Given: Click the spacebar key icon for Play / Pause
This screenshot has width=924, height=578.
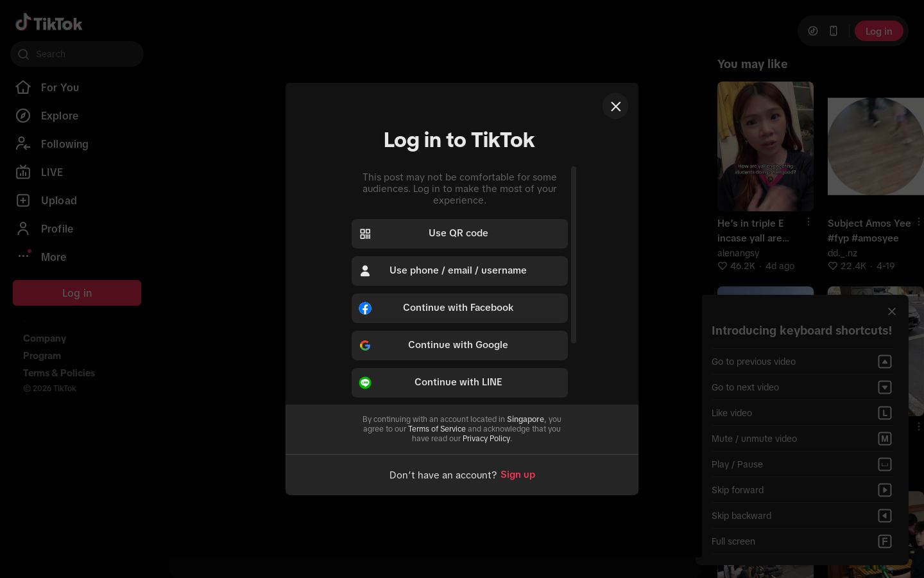Looking at the screenshot, I should pyautogui.click(x=885, y=464).
